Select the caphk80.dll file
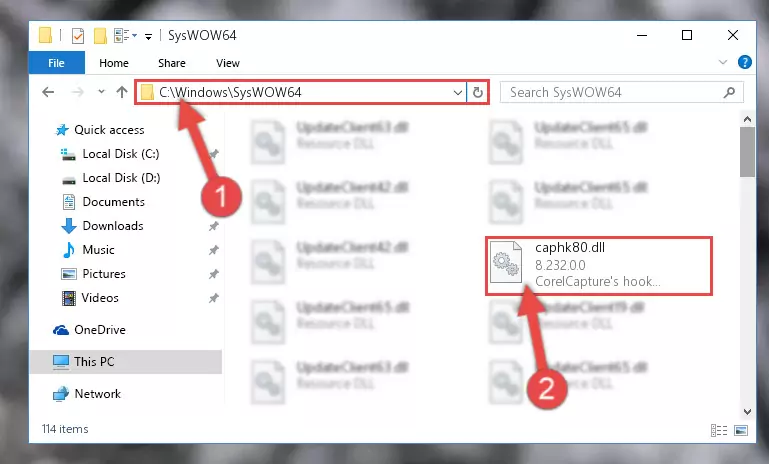Image resolution: width=769 pixels, height=464 pixels. (599, 265)
